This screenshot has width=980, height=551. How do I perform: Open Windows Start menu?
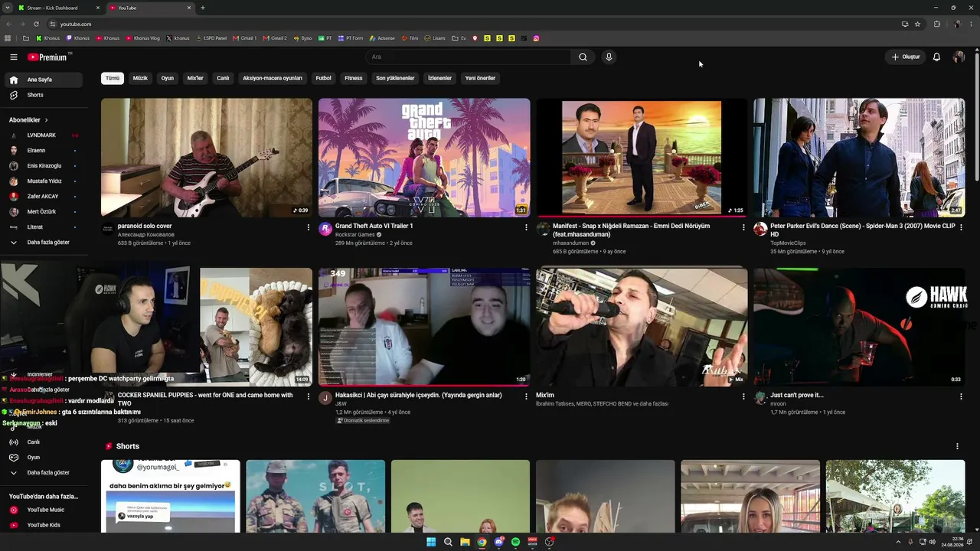pyautogui.click(x=431, y=542)
